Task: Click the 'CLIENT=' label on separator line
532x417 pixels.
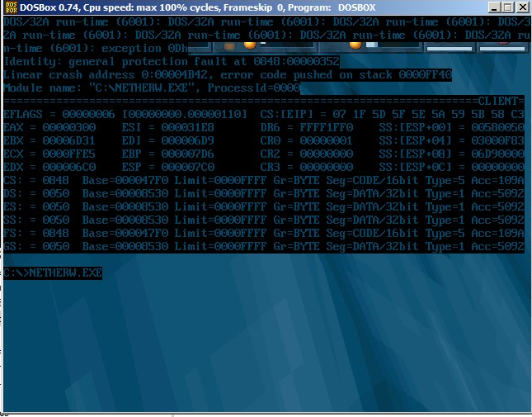Action: (501, 102)
